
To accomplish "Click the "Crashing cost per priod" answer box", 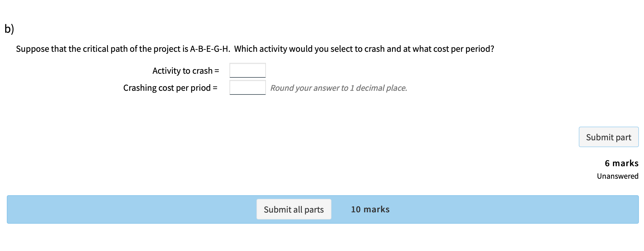I will point(247,87).
